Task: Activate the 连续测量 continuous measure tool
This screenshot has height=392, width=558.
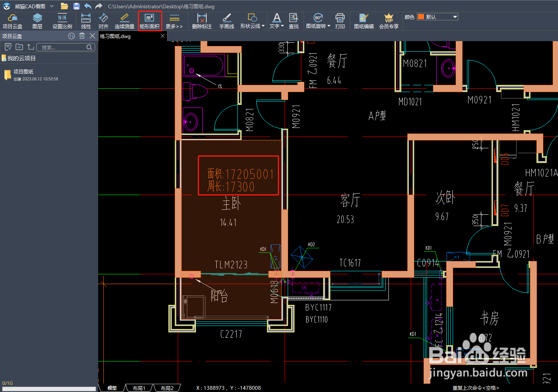Action: tap(125, 21)
